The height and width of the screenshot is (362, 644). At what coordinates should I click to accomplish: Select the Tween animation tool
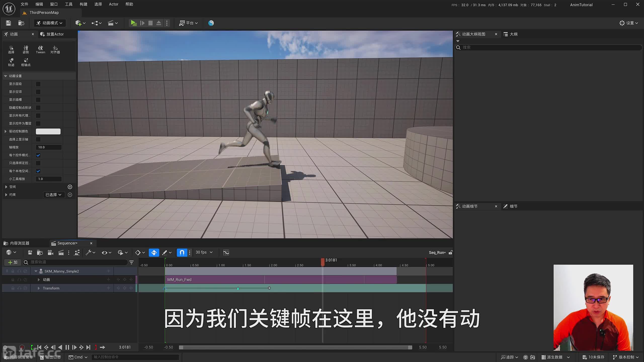coord(40,49)
